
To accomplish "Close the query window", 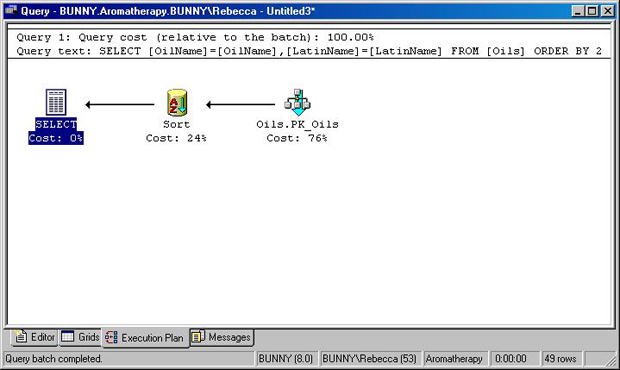I will (x=608, y=11).
